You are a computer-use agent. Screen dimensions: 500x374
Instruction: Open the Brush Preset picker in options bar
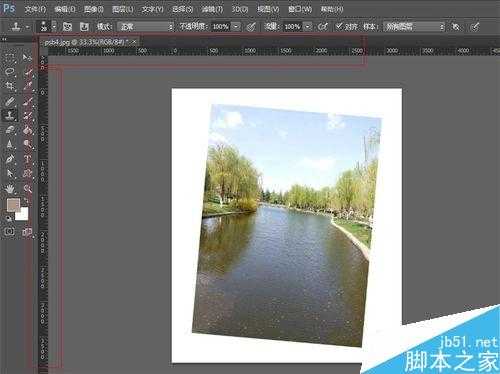47,27
